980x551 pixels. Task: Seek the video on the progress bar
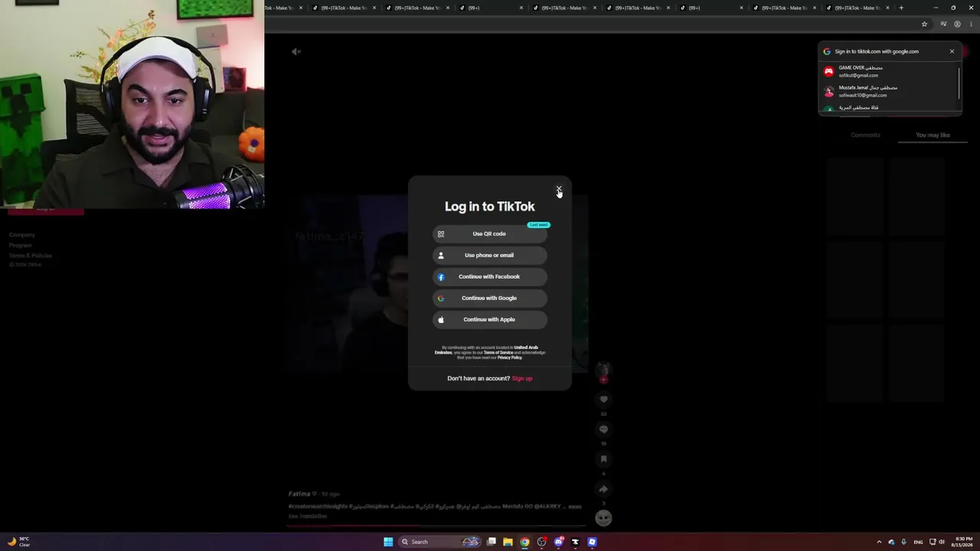click(436, 527)
